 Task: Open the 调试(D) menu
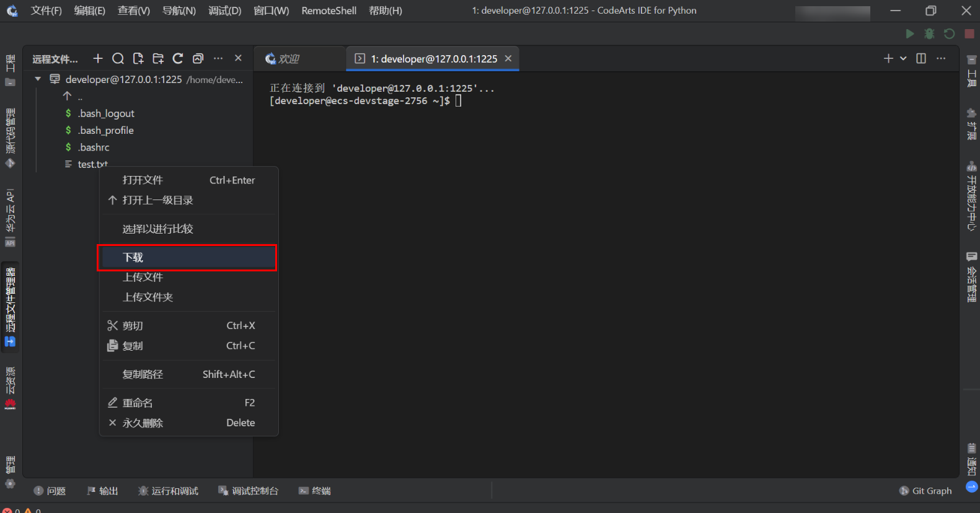(x=225, y=11)
